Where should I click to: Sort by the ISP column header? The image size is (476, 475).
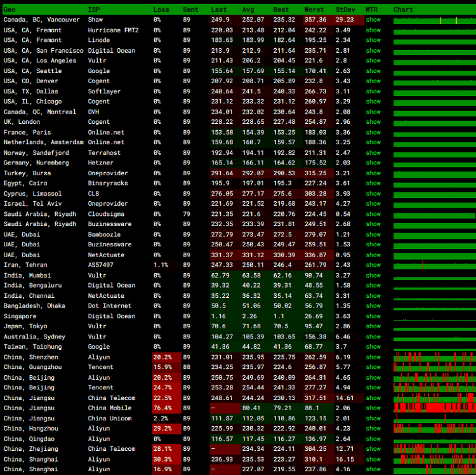click(x=93, y=10)
